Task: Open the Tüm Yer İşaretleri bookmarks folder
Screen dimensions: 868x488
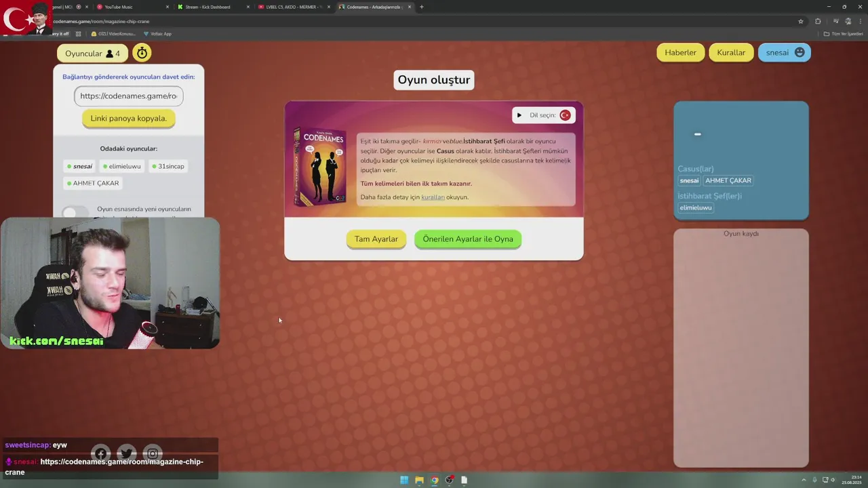Action: coord(844,34)
